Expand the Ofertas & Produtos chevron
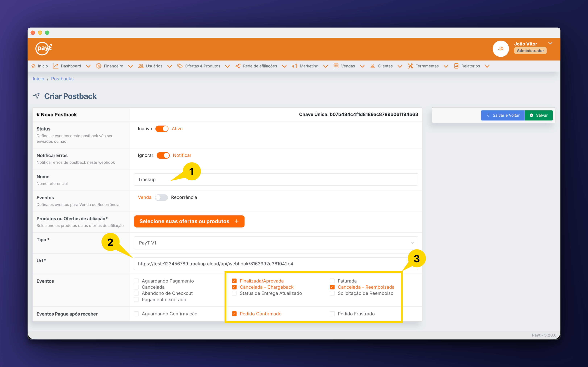Screen dimensions: 588x367 click(x=227, y=66)
